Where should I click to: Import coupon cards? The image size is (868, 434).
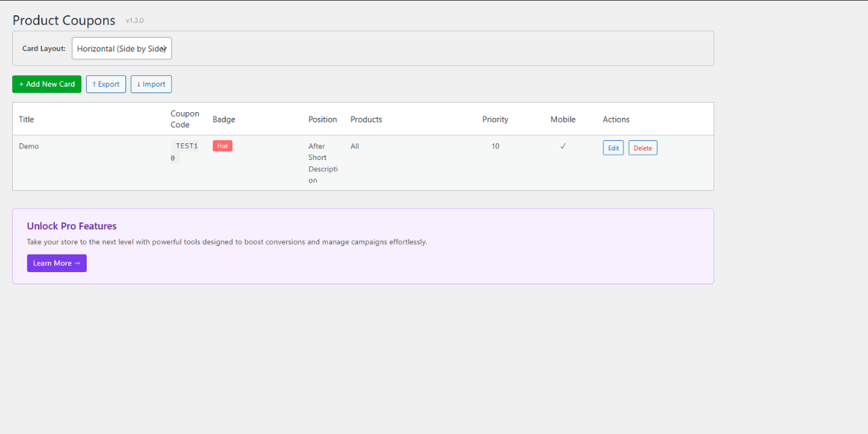click(x=150, y=84)
